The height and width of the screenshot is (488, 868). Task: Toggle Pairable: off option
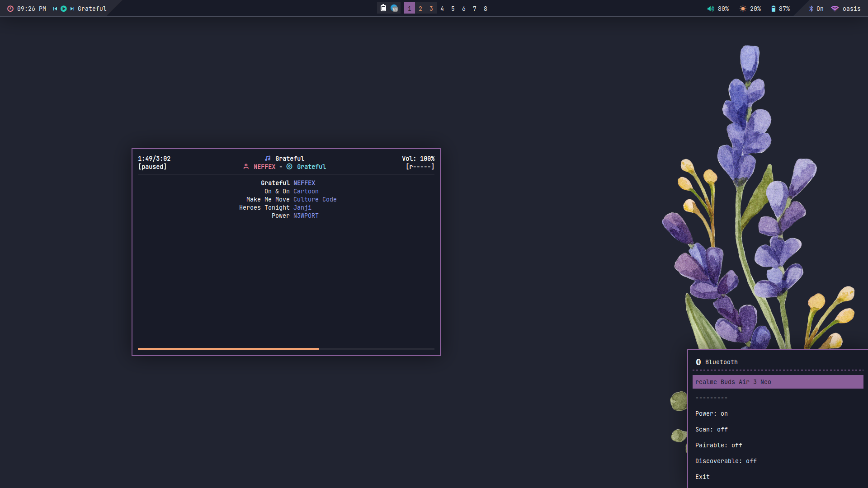[x=719, y=445]
